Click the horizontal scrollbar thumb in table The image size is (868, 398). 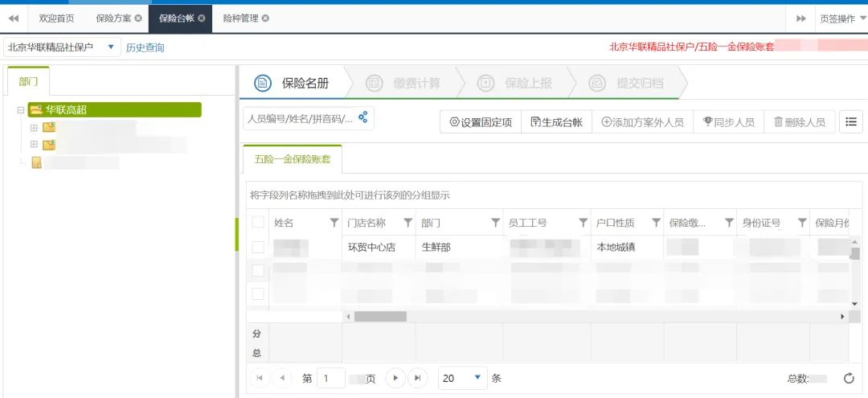pyautogui.click(x=380, y=317)
